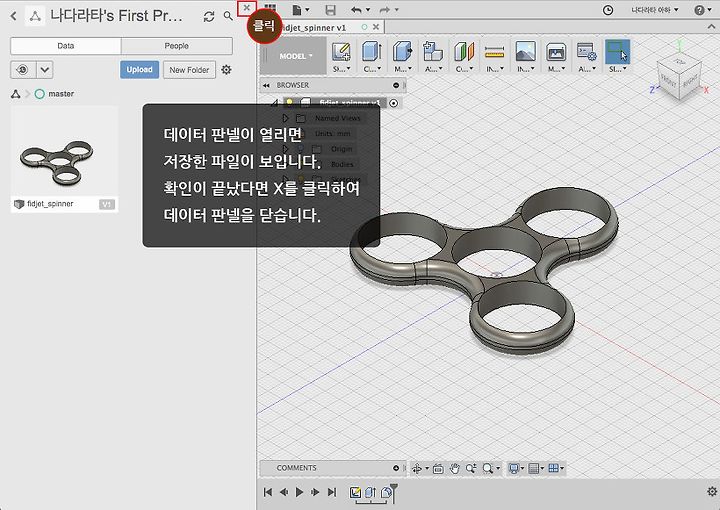Switch to the People tab
The image size is (720, 510).
click(177, 46)
